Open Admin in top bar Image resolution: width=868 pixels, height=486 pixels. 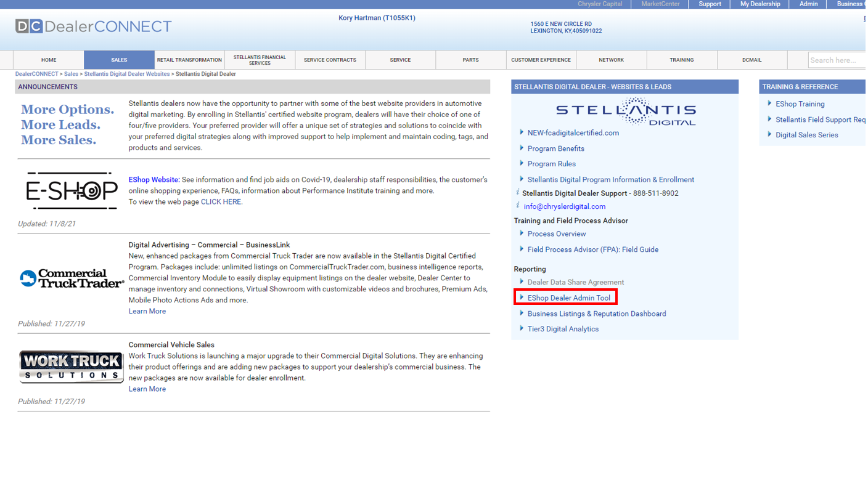pos(808,4)
